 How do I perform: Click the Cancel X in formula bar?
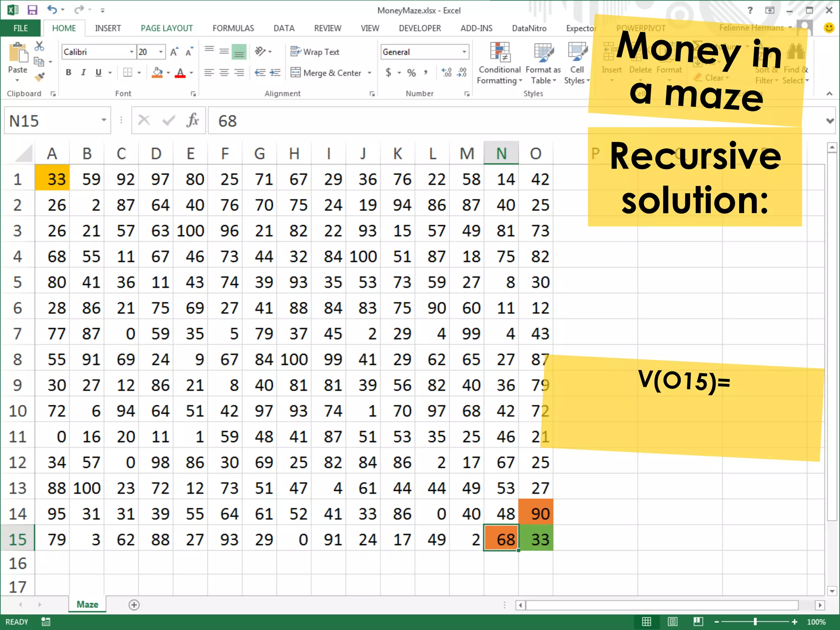point(144,121)
